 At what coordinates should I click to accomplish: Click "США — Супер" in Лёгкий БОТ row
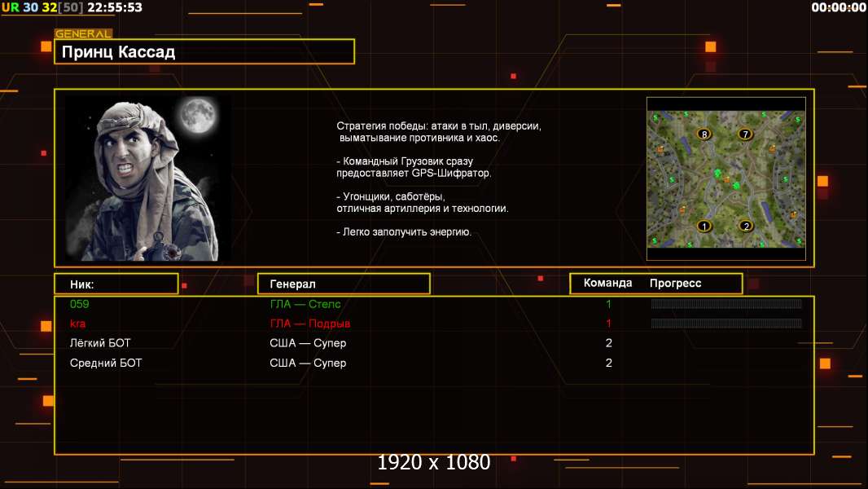pos(308,343)
